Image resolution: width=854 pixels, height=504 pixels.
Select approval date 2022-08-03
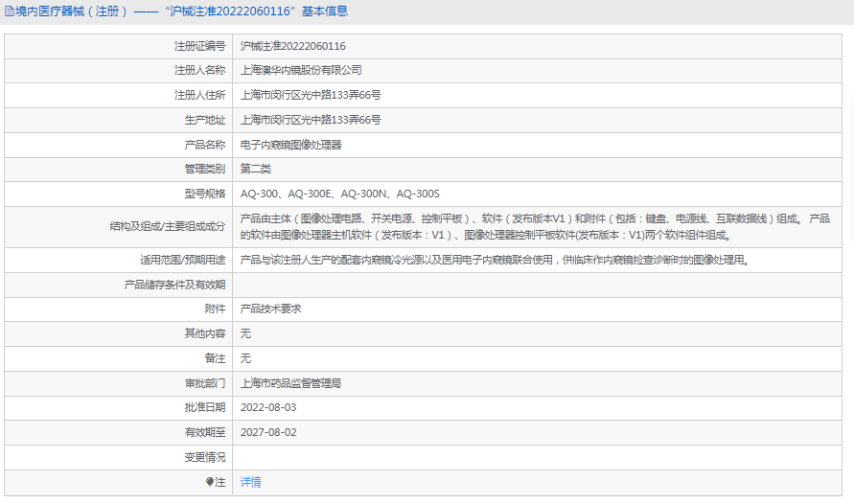268,407
